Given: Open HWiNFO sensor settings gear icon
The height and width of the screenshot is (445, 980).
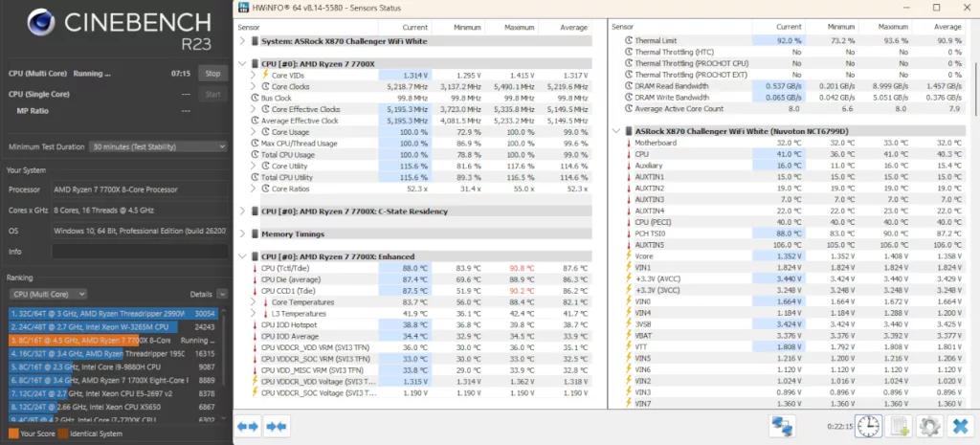Looking at the screenshot, I should (929, 427).
